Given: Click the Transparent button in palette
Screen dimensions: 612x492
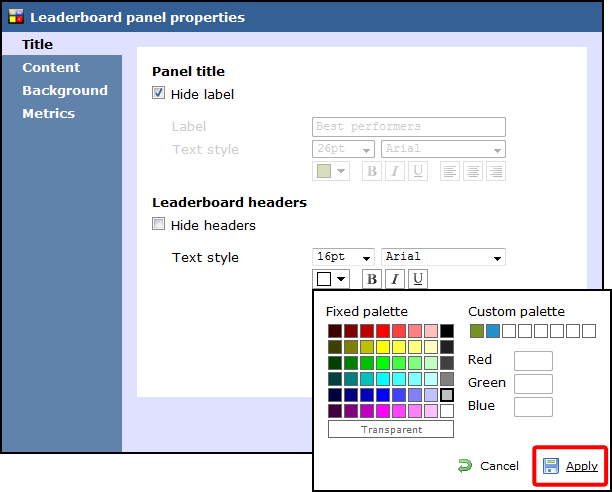Looking at the screenshot, I should click(390, 430).
